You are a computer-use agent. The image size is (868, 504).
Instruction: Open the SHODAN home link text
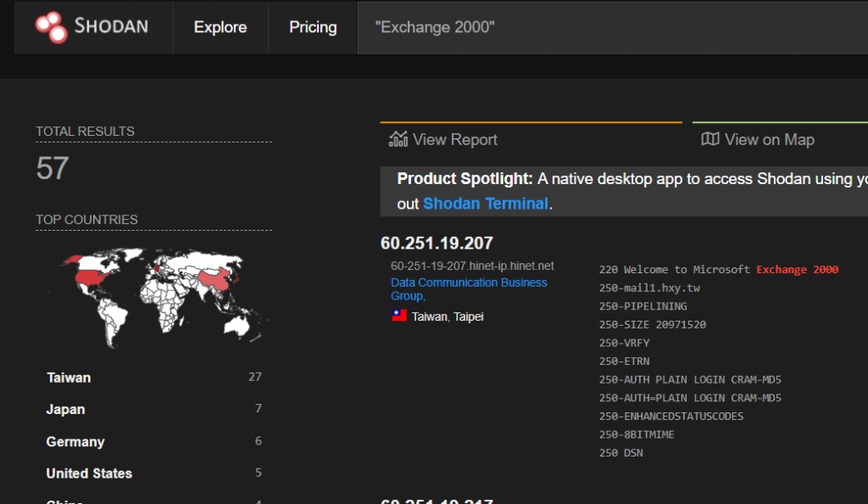[111, 26]
